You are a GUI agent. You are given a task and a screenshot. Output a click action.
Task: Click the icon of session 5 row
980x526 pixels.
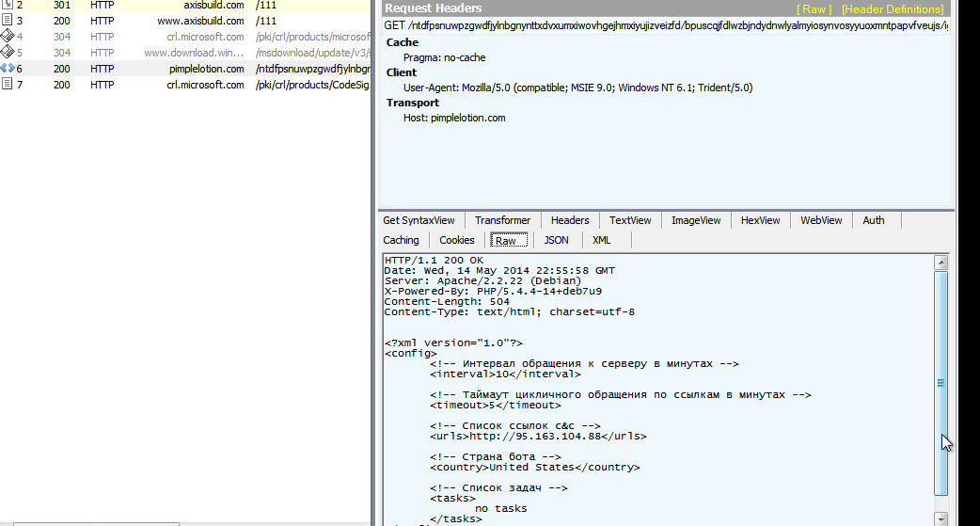pyautogui.click(x=8, y=53)
